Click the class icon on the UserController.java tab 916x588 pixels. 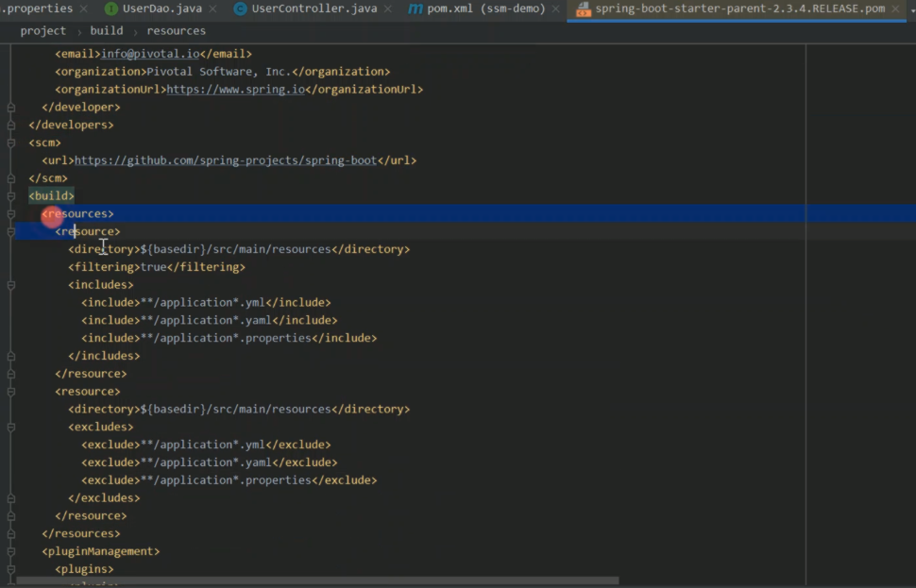tap(241, 8)
